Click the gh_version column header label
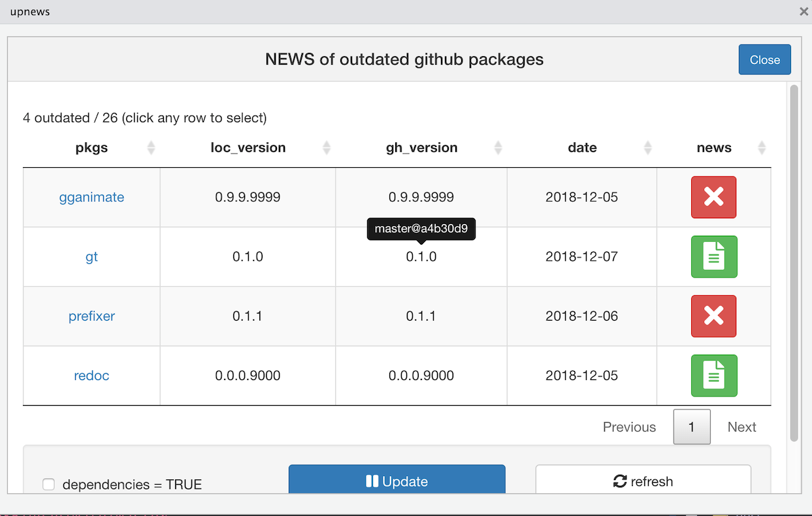The height and width of the screenshot is (516, 812). click(421, 148)
